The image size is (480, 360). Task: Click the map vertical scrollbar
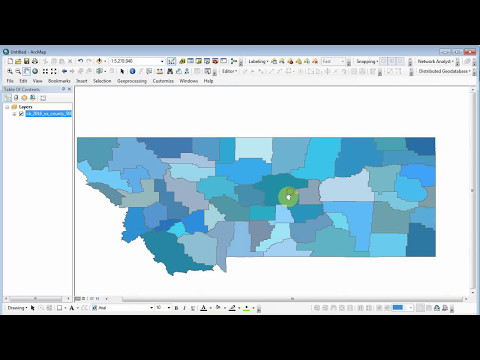click(x=473, y=191)
